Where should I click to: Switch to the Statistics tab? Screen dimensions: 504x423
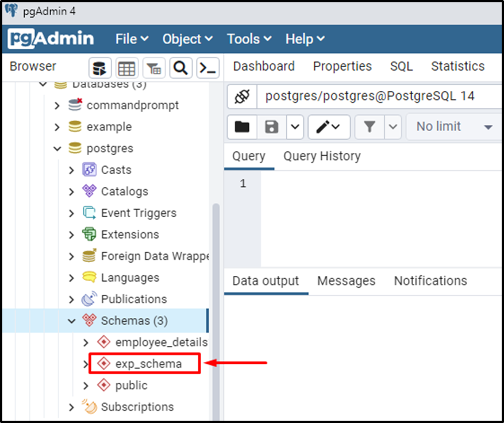point(457,66)
